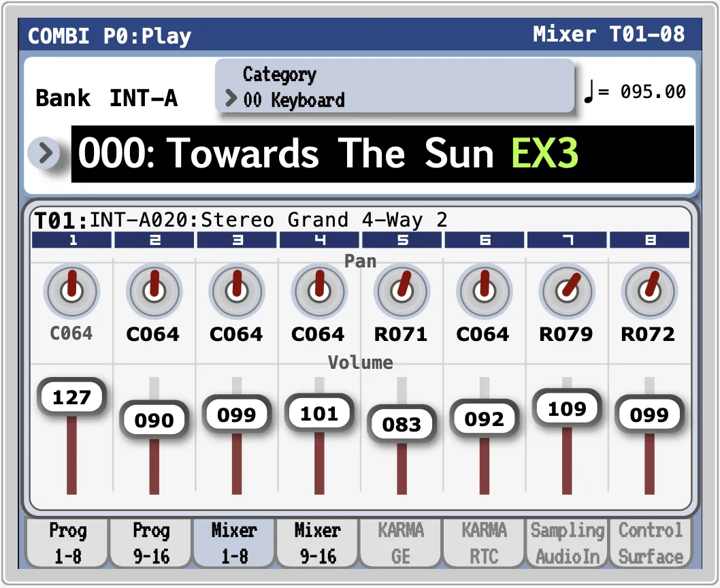Adjust track 7 Pan knob showing R079
The height and width of the screenshot is (588, 720).
(x=567, y=291)
